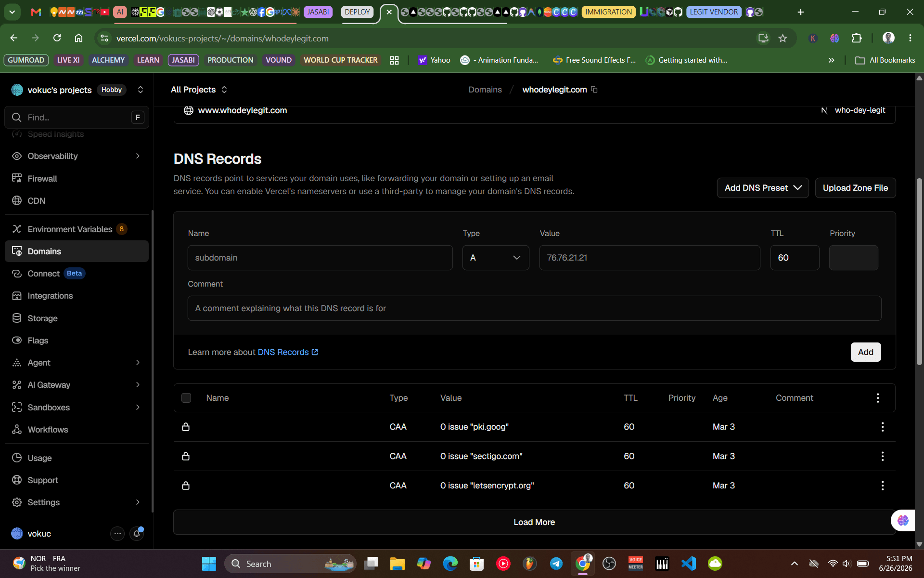This screenshot has height=578, width=924.
Task: Open row options for the sectigo.com CAA record
Action: (x=883, y=456)
